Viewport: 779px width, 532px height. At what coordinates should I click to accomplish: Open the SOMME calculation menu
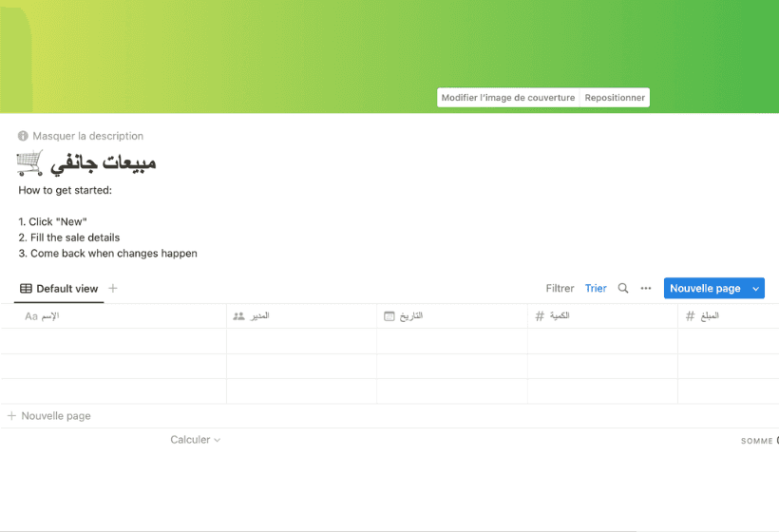point(758,441)
